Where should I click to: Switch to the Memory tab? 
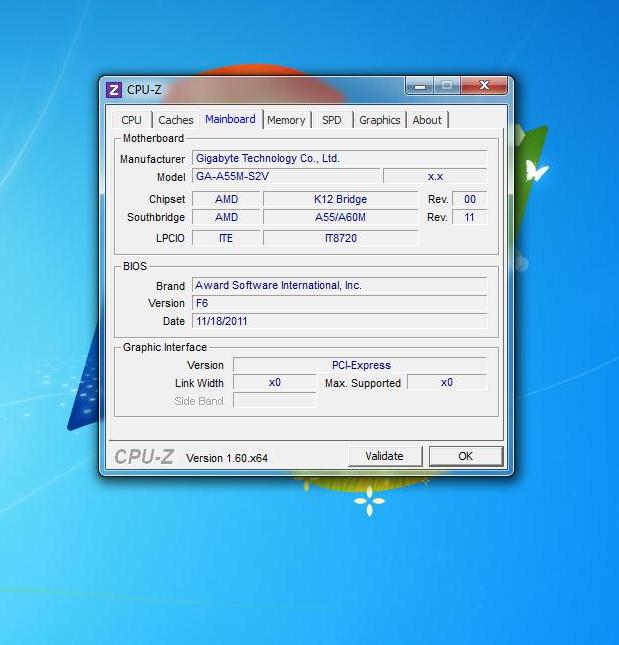pyautogui.click(x=286, y=120)
